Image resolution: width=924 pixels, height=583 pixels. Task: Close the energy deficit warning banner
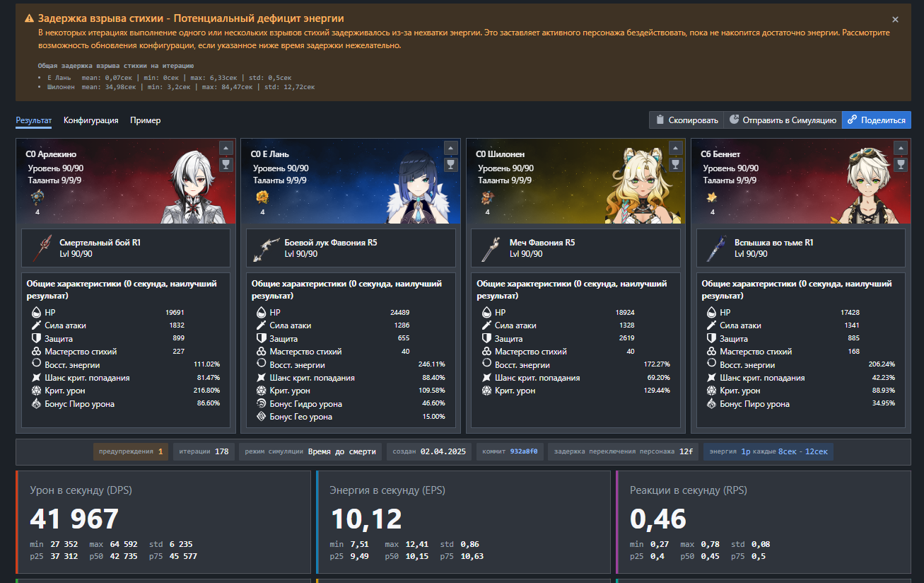point(895,20)
